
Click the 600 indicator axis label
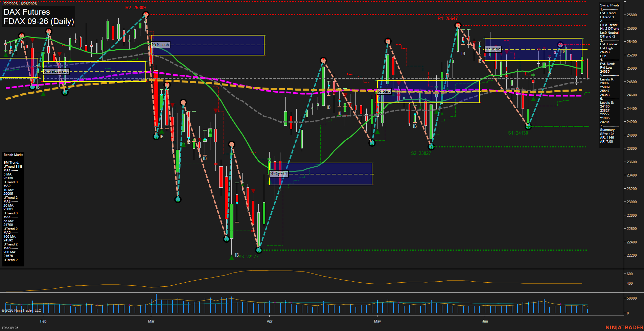tap(629, 274)
